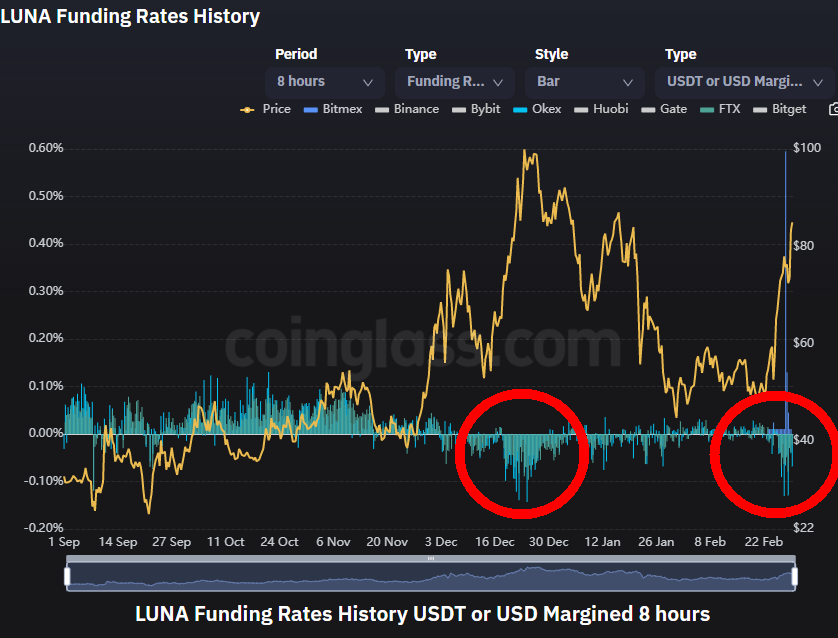Click the $100 price axis label
838x638 pixels.
[x=807, y=148]
